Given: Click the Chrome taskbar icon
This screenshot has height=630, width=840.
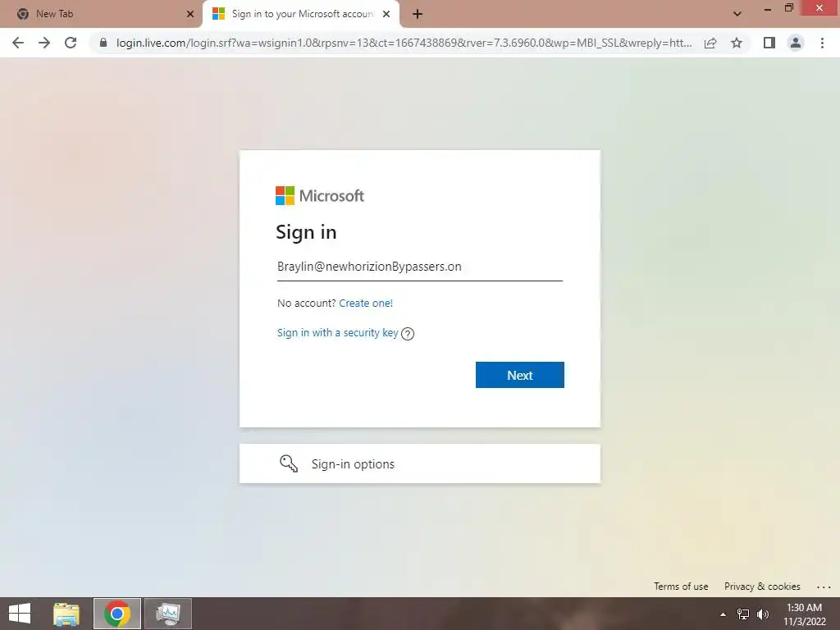Looking at the screenshot, I should click(x=117, y=614).
